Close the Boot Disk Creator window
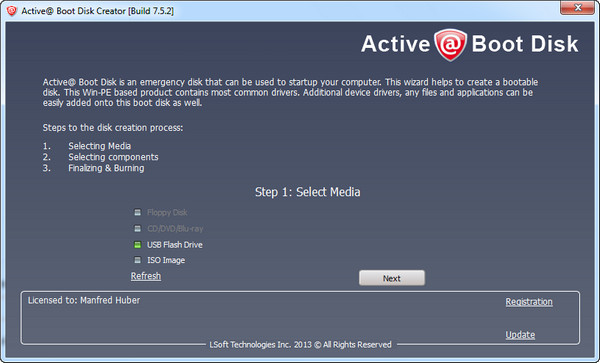The height and width of the screenshot is (363, 600). tap(577, 7)
